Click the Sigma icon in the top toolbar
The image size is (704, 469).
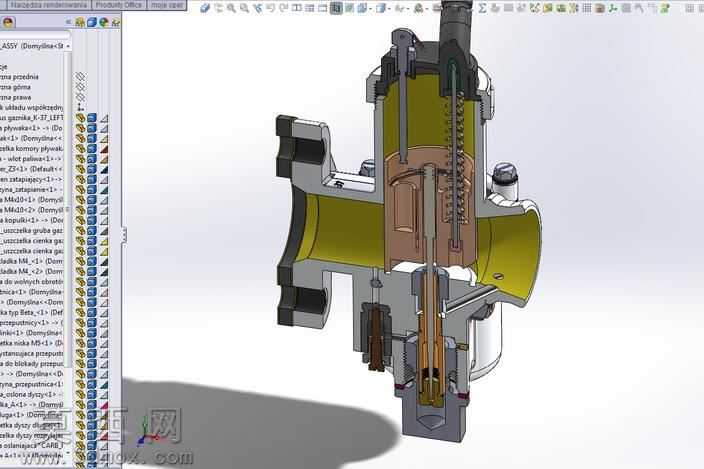(x=482, y=8)
